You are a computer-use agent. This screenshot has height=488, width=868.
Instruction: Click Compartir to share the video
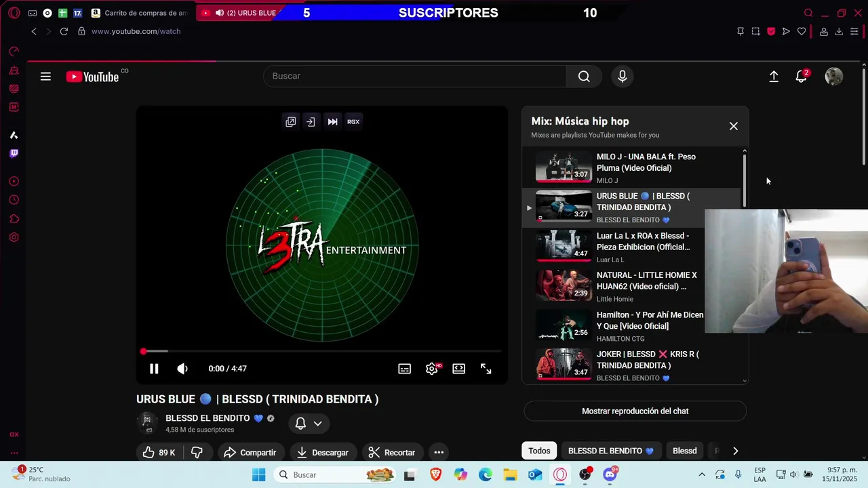250,452
